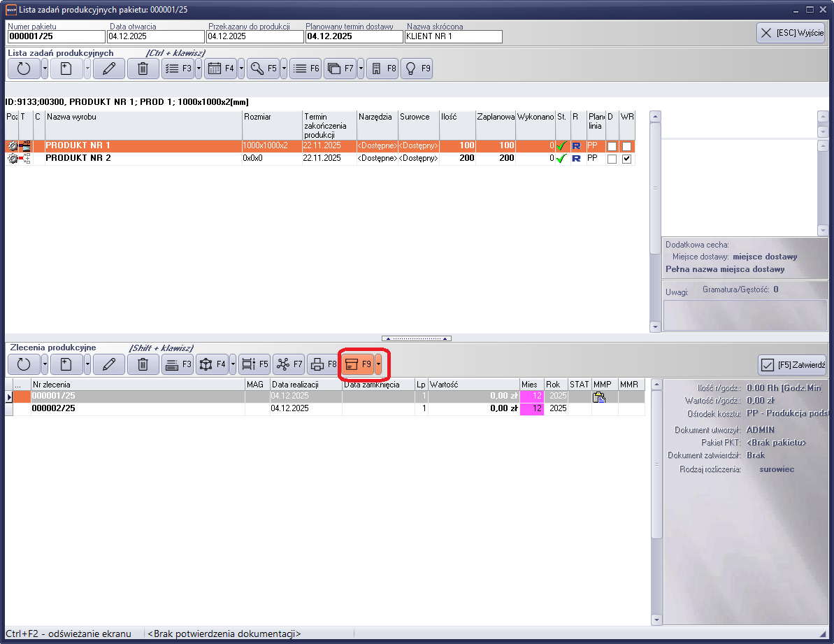834x644 pixels.
Task: Click the pencil edit icon in task list toolbar
Action: pos(108,69)
